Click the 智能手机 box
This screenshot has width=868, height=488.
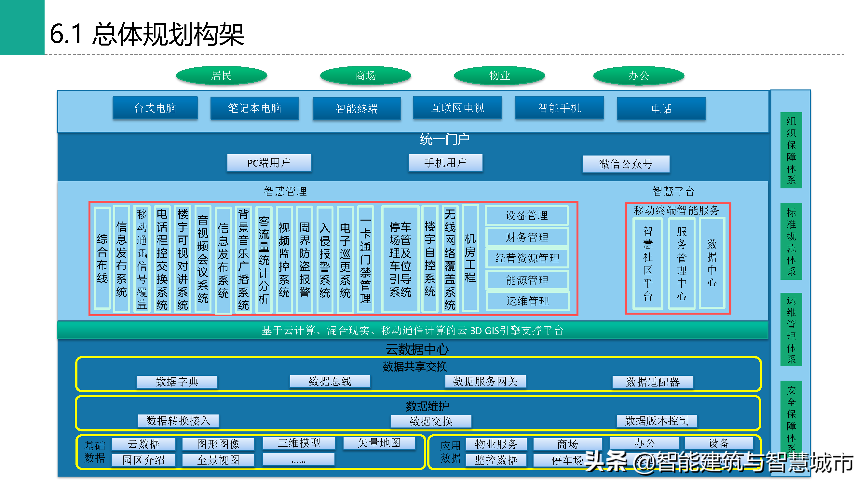point(559,107)
